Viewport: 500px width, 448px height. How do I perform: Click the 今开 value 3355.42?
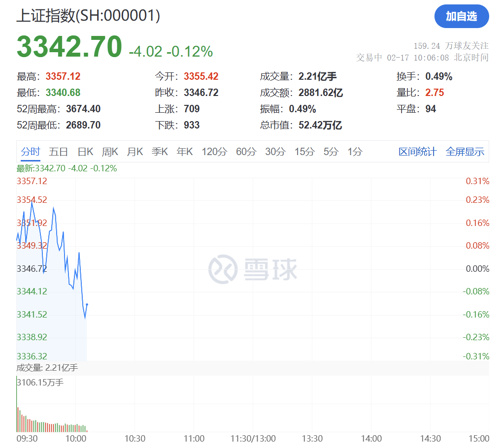click(201, 76)
